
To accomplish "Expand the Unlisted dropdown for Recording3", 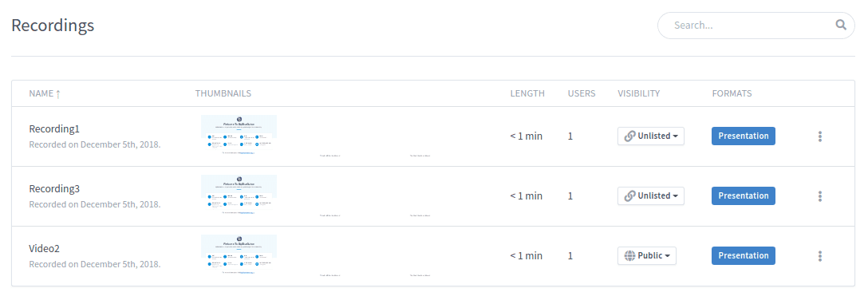I will (651, 196).
